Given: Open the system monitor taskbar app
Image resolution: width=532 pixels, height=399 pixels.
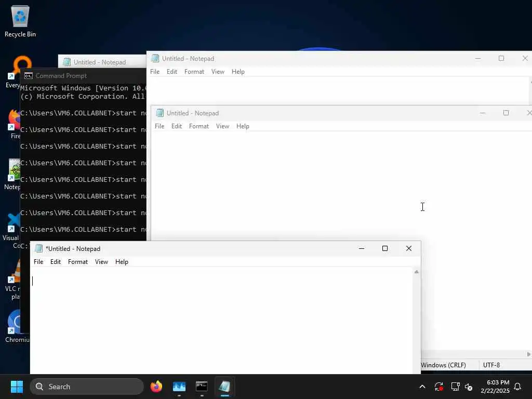Looking at the screenshot, I should (179, 387).
